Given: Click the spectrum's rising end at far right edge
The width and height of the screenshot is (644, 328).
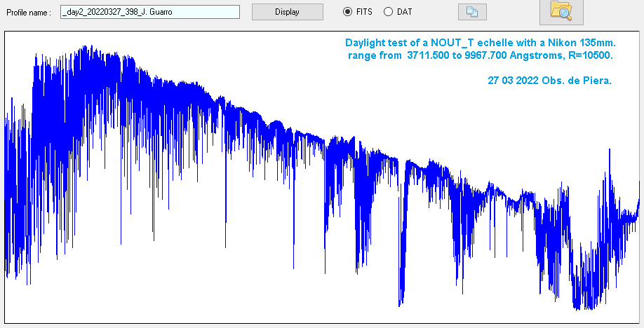Looking at the screenshot, I should pyautogui.click(x=638, y=203).
